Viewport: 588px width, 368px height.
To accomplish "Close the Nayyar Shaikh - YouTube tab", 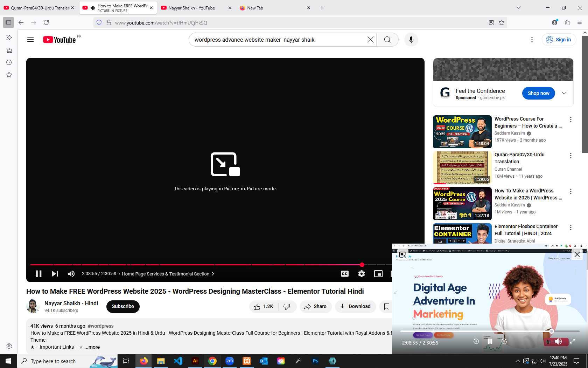I will click(x=230, y=8).
